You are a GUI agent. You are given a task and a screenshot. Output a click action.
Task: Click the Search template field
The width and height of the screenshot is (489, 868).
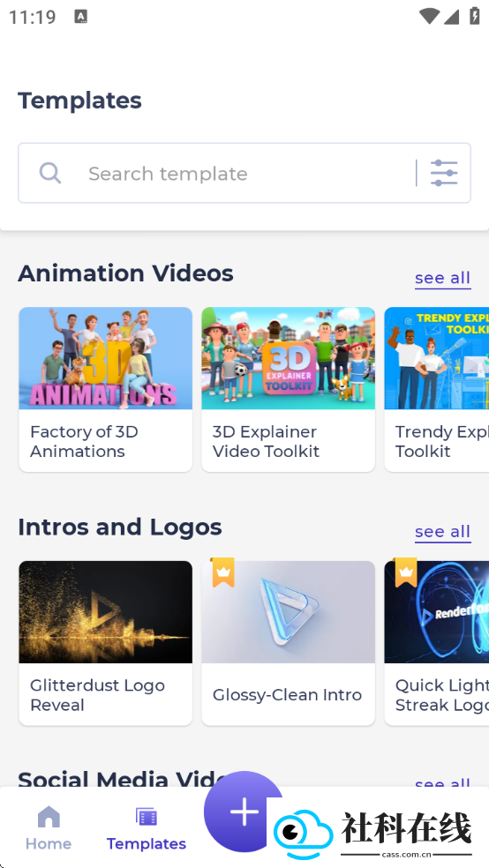click(x=244, y=173)
